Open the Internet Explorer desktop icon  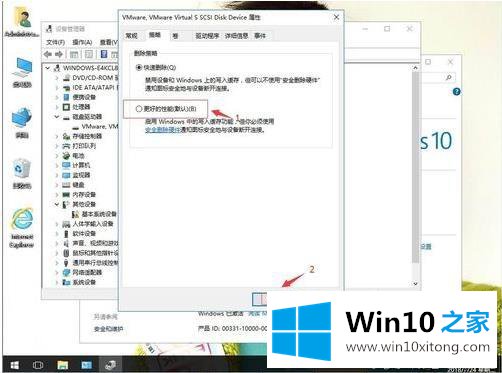[22, 227]
